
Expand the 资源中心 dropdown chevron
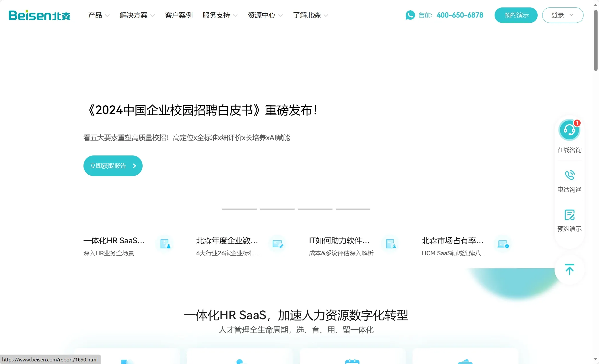point(281,15)
